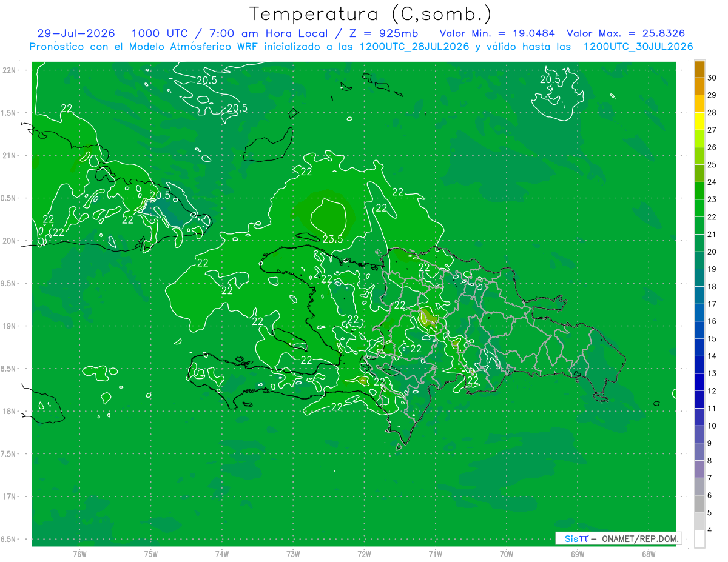Click the '17N' latitude axis label
728x562 pixels.
(9, 497)
